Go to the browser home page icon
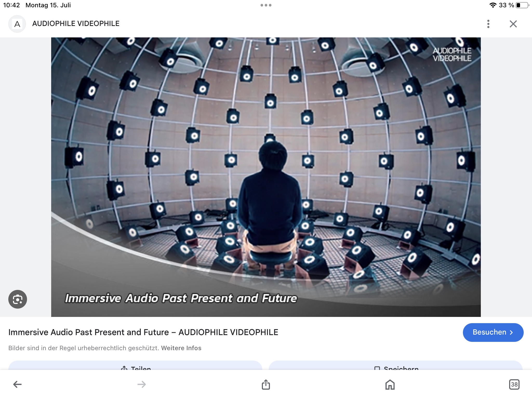Viewport: 532px width, 399px height. tap(390, 384)
